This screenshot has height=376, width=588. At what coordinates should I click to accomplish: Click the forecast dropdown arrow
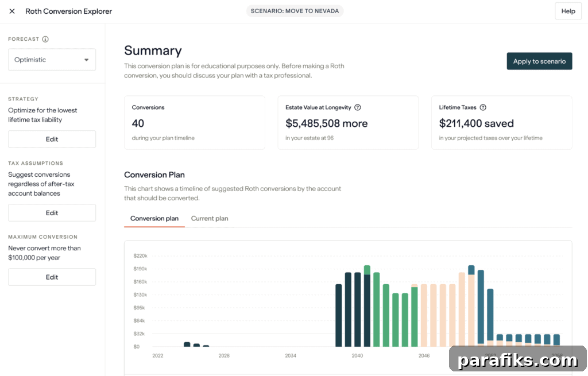(x=86, y=60)
